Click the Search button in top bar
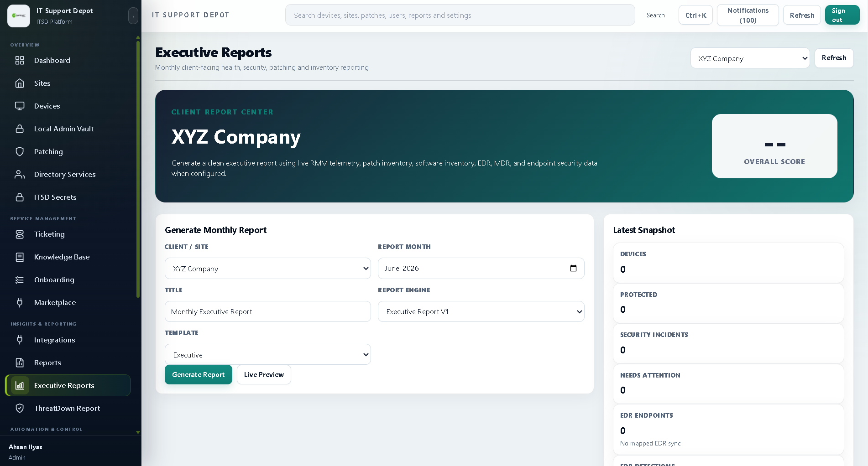 point(655,15)
